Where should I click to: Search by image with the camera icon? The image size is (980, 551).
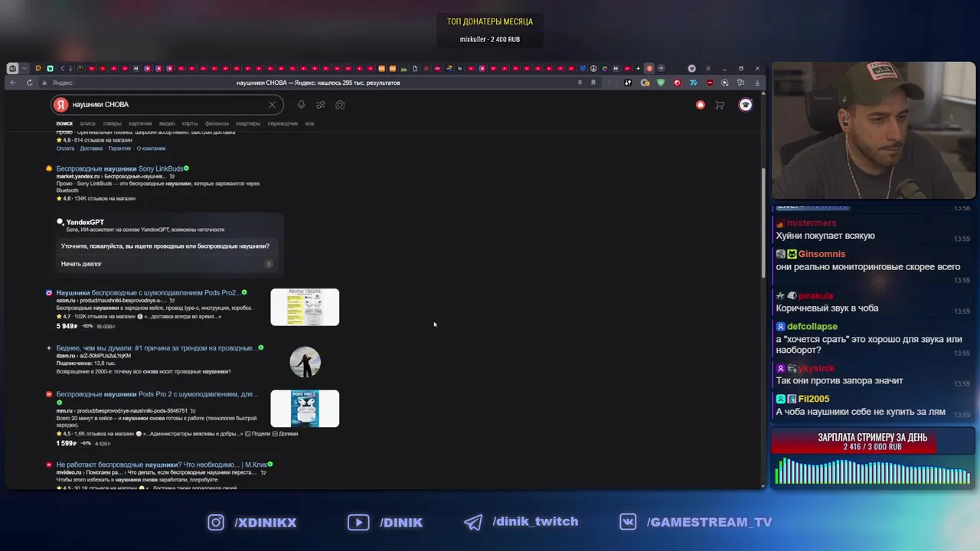click(340, 105)
